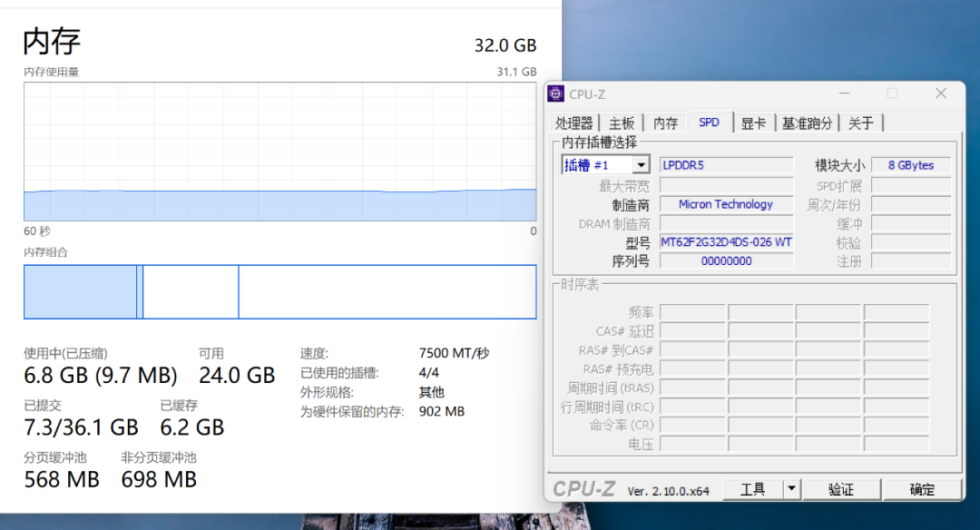Screen dimensions: 980x530
Task: Click the 31.1 GB graph maximum label
Action: click(x=516, y=72)
